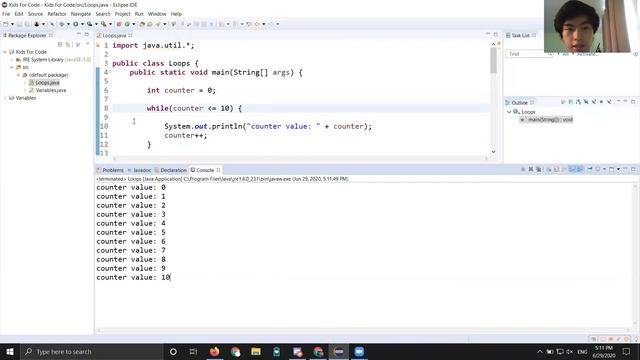640x360 pixels.
Task: Toggle Pin Console in Console toolbar
Action: [x=590, y=169]
